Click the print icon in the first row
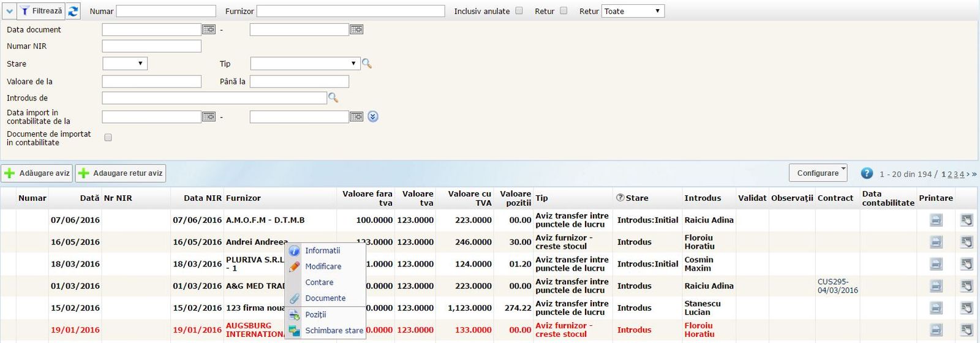This screenshot has height=343, width=980. click(936, 220)
